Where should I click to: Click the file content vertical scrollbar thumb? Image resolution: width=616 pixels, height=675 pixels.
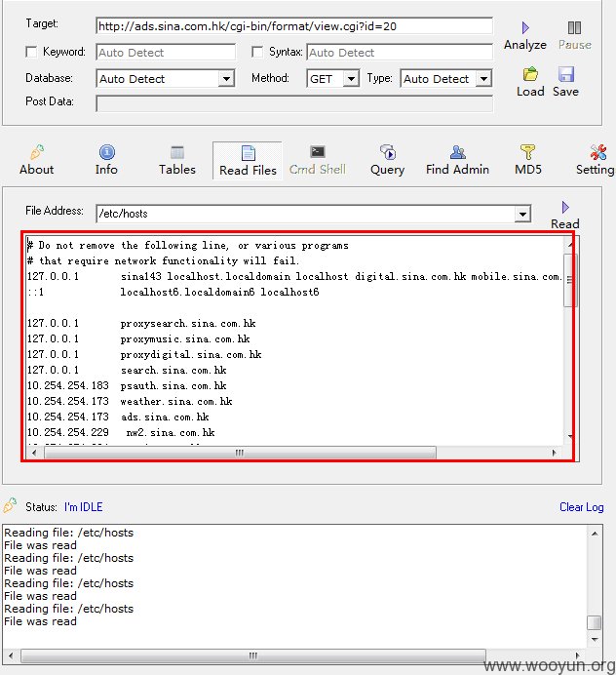point(569,280)
